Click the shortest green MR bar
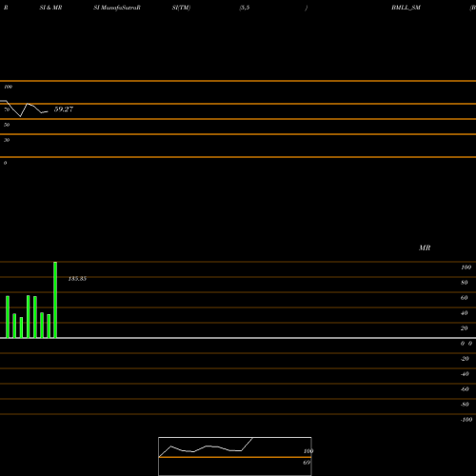 tap(21, 327)
